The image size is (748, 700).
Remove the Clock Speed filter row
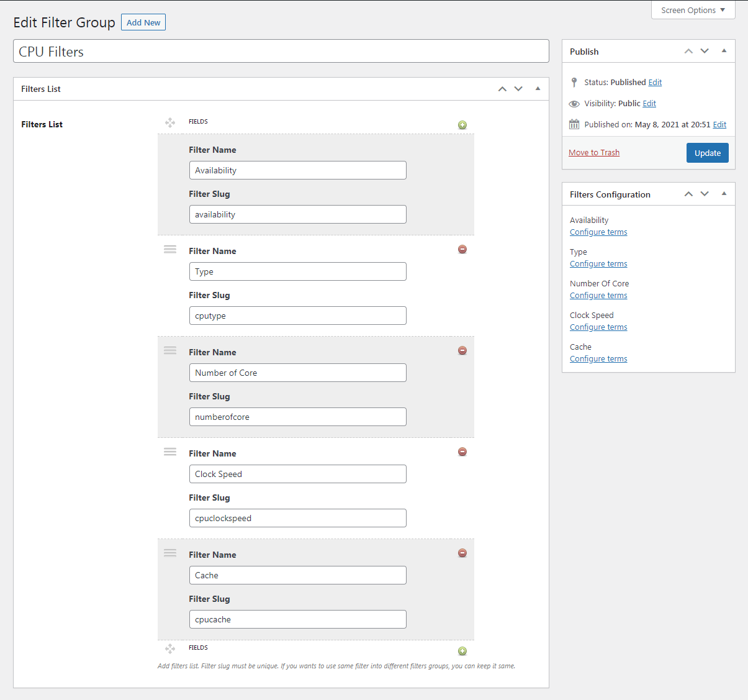tap(462, 452)
